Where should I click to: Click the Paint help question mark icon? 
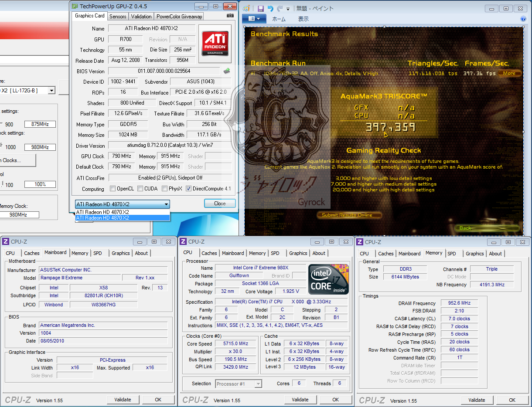tap(523, 19)
